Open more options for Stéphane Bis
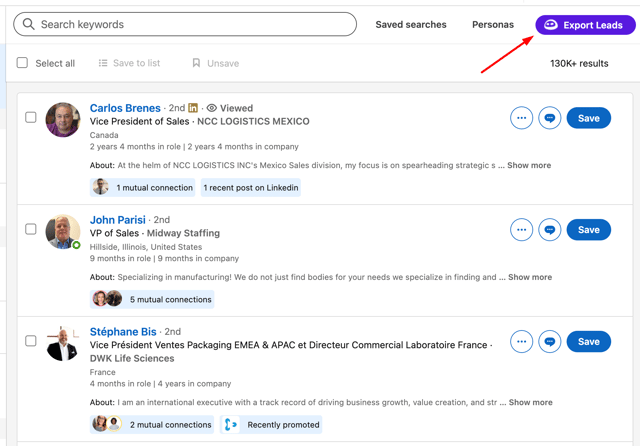The width and height of the screenshot is (640, 446). [x=521, y=342]
